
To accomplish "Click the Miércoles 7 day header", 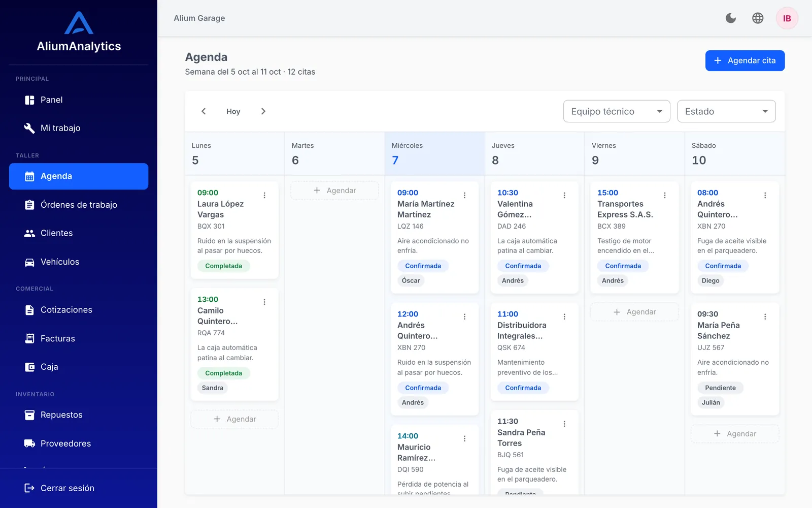I will pos(434,153).
